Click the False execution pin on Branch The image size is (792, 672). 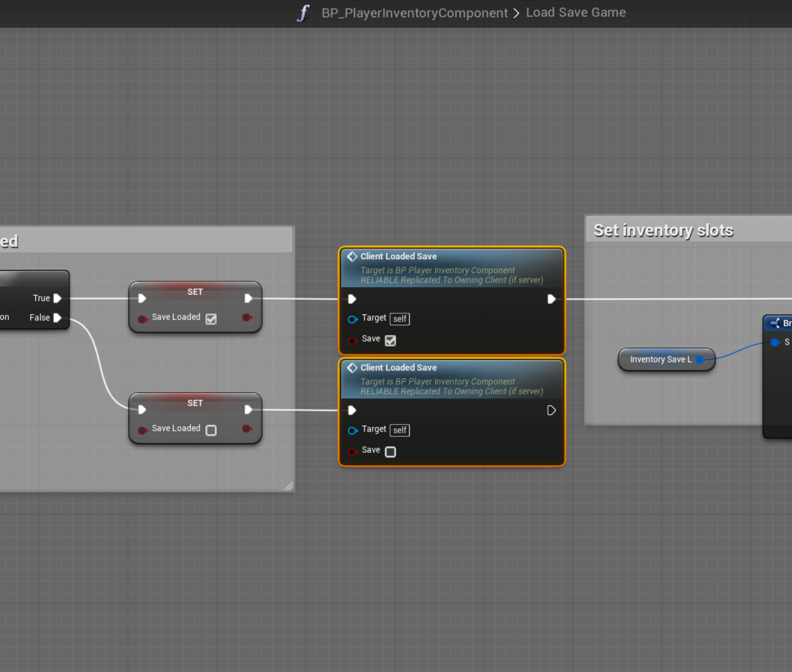pos(57,318)
